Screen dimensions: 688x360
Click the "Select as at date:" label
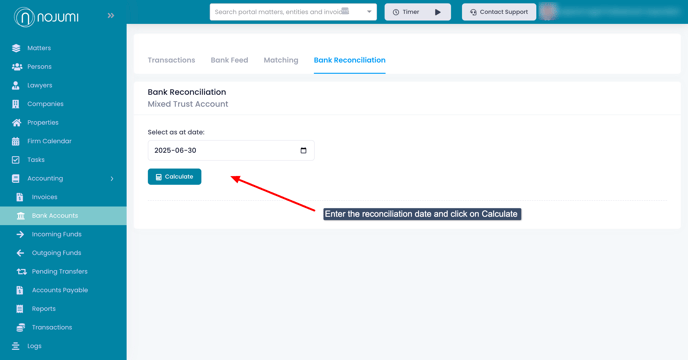[176, 132]
